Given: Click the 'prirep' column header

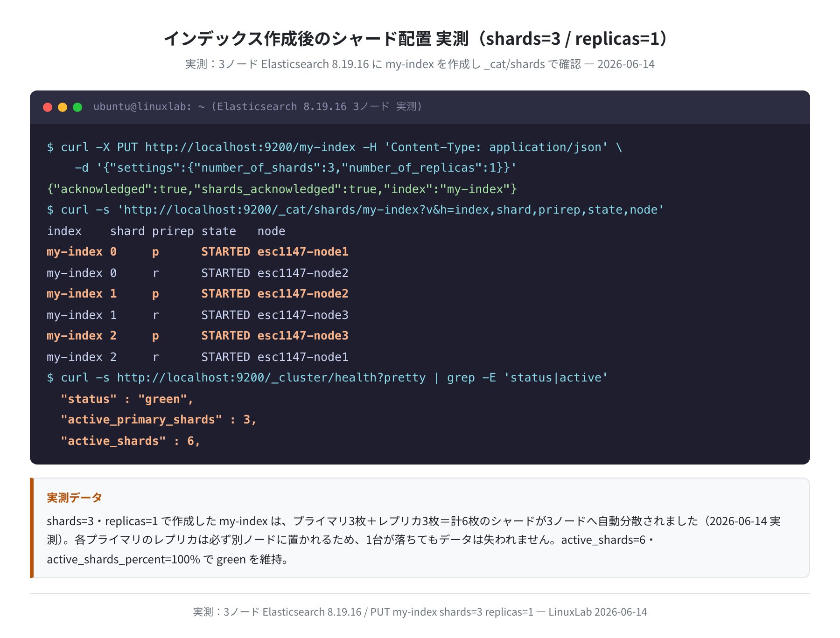Looking at the screenshot, I should (x=173, y=231).
